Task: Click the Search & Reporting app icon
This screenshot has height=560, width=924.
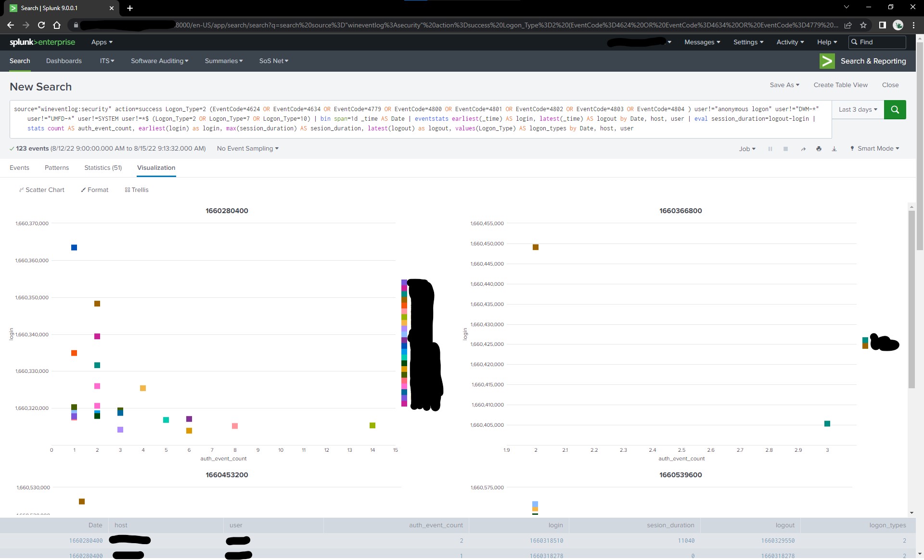Action: tap(827, 61)
